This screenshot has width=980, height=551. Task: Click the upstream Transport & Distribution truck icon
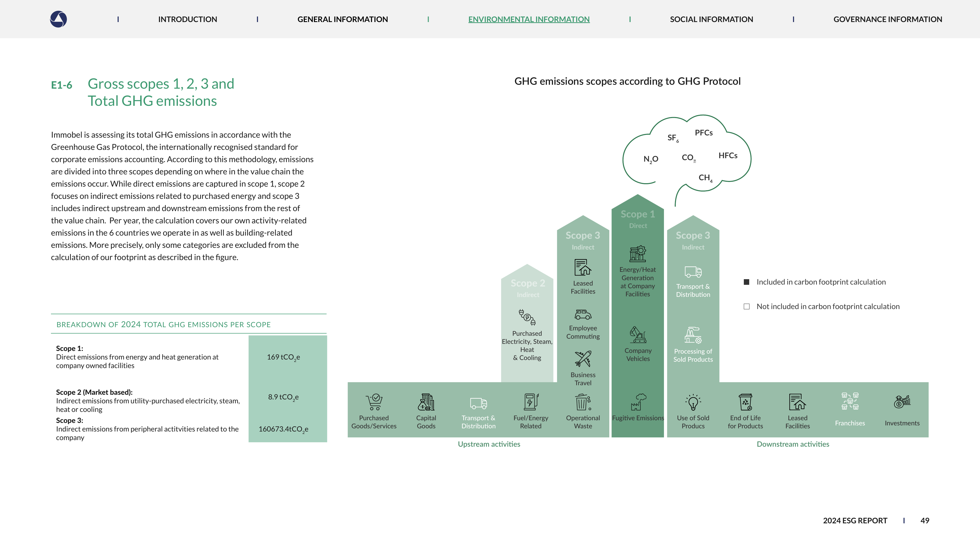(x=478, y=403)
